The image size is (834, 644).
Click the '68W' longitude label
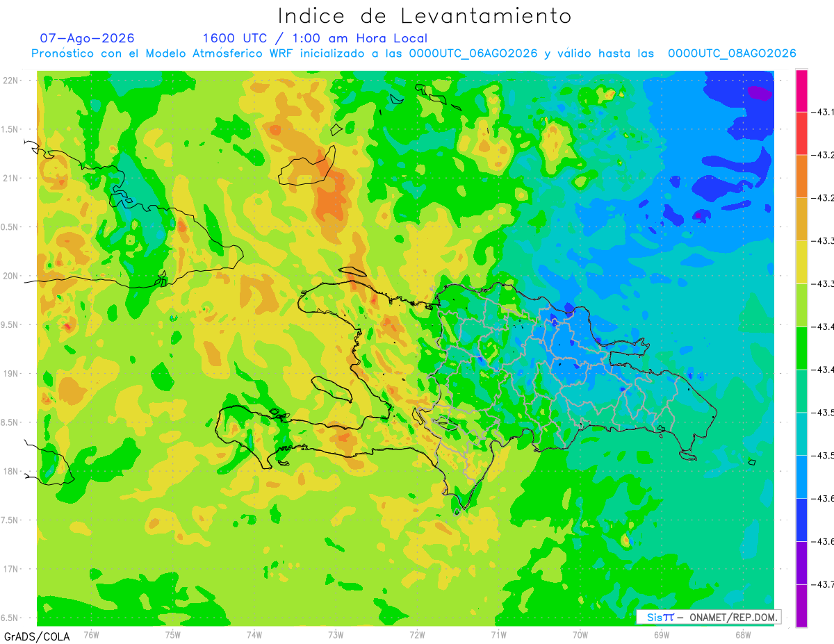click(743, 635)
